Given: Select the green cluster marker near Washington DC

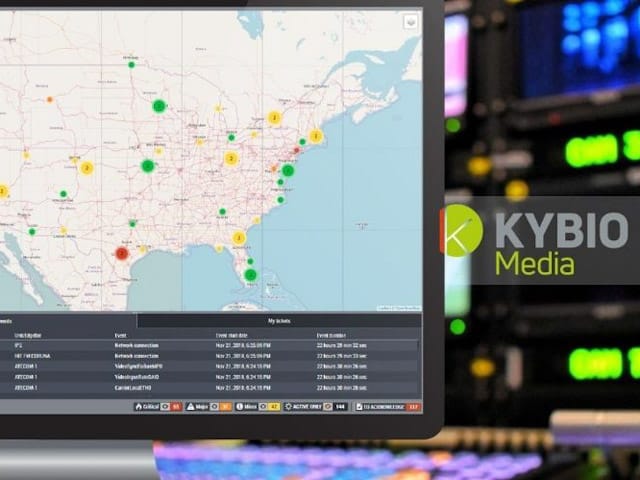Looking at the screenshot, I should [x=288, y=170].
